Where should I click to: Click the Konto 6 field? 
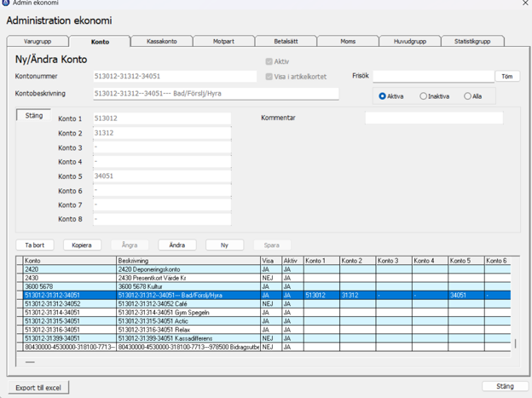pos(162,191)
